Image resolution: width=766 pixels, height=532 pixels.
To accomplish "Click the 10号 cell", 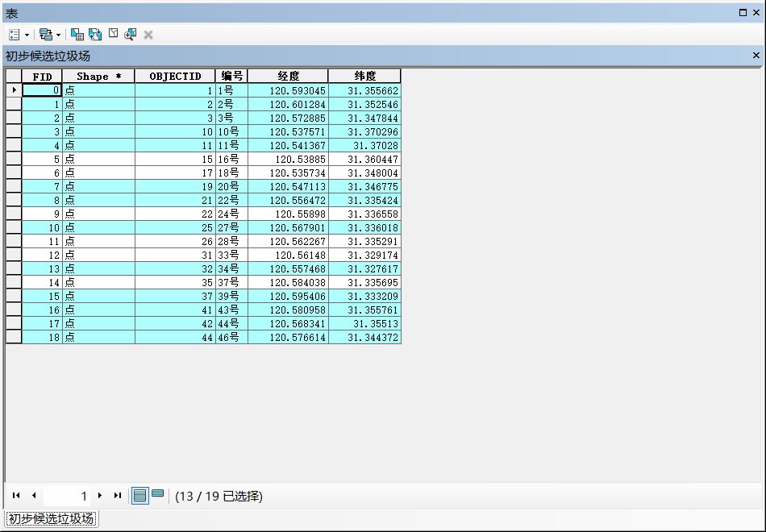I will [x=231, y=131].
